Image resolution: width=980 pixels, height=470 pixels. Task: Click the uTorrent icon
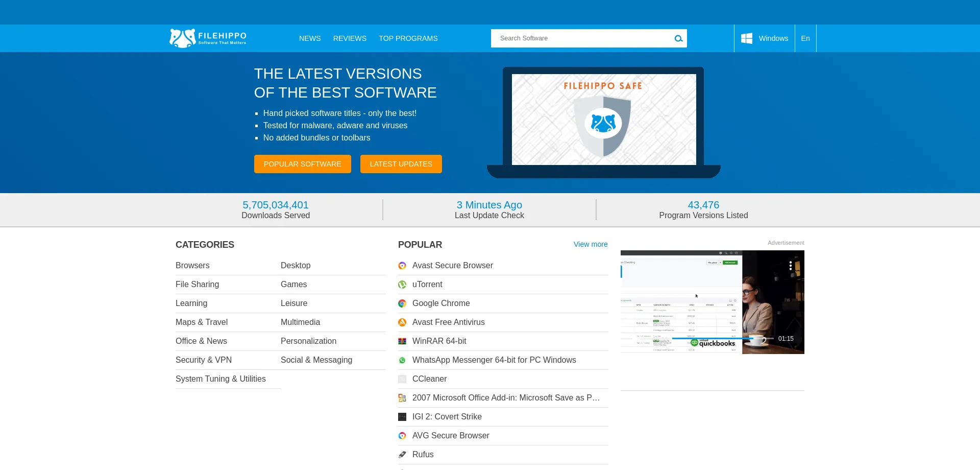[402, 285]
